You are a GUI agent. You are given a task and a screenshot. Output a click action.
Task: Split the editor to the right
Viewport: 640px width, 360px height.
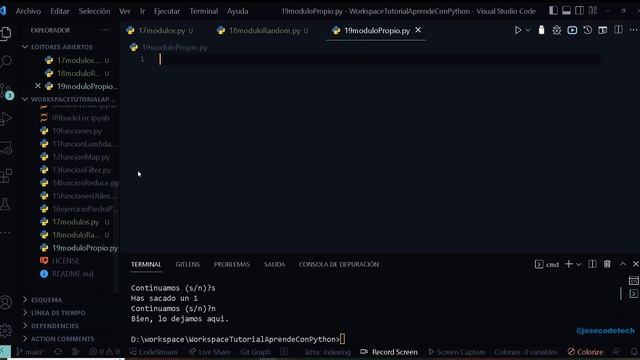(x=618, y=30)
